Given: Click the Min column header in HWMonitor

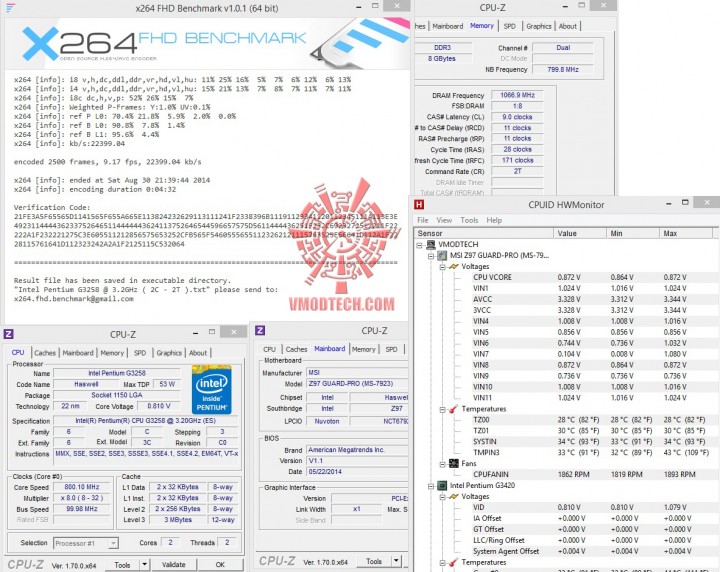Looking at the screenshot, I should click(x=632, y=233).
